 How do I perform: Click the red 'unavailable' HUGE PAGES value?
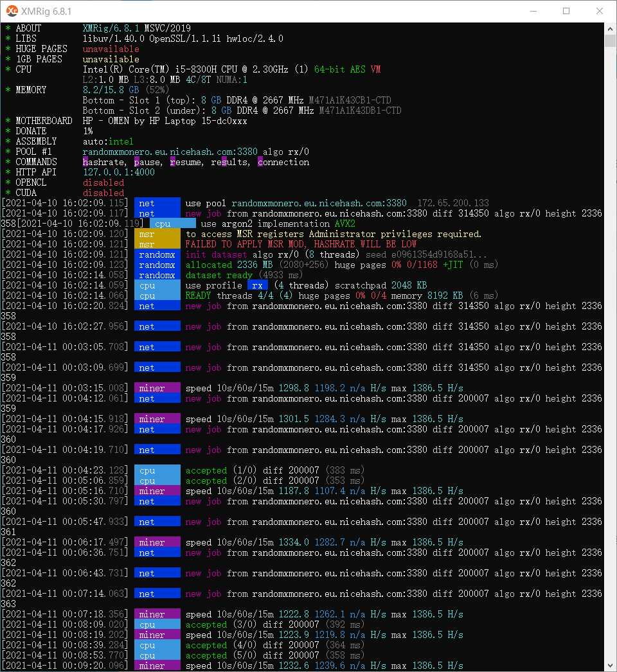tap(111, 49)
